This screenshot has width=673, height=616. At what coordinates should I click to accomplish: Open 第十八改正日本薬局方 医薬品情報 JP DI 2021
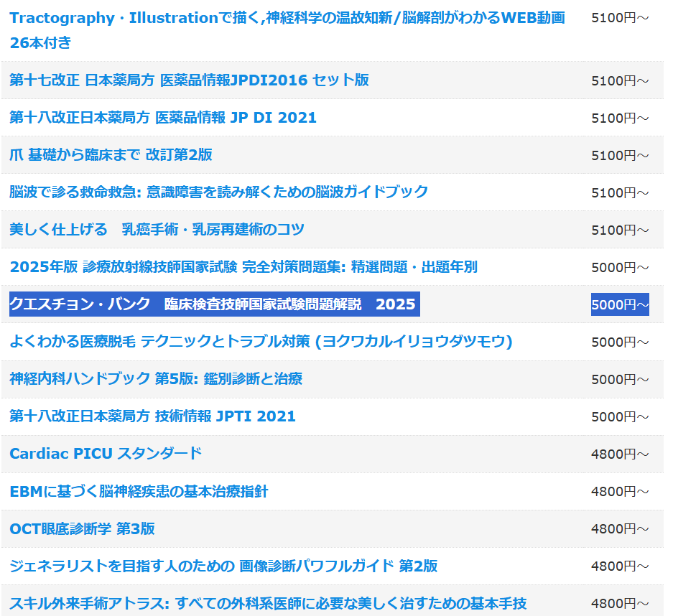click(x=163, y=118)
